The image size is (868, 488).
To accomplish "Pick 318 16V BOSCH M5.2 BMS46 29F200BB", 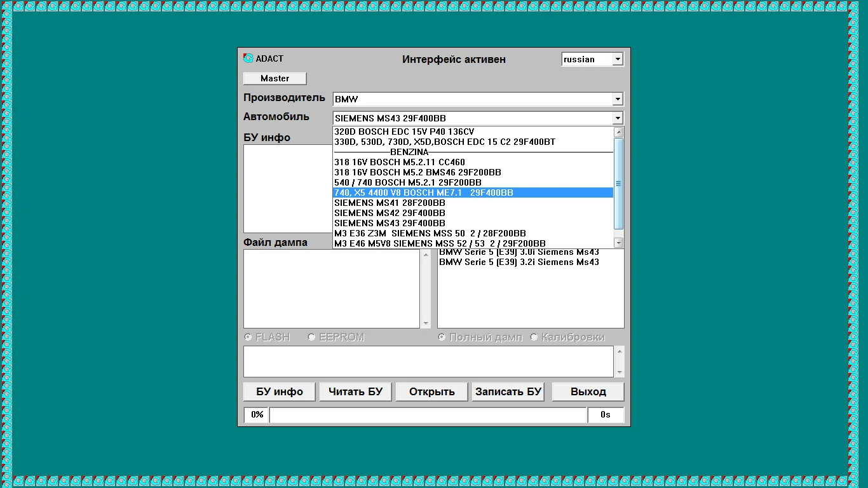I will click(473, 172).
